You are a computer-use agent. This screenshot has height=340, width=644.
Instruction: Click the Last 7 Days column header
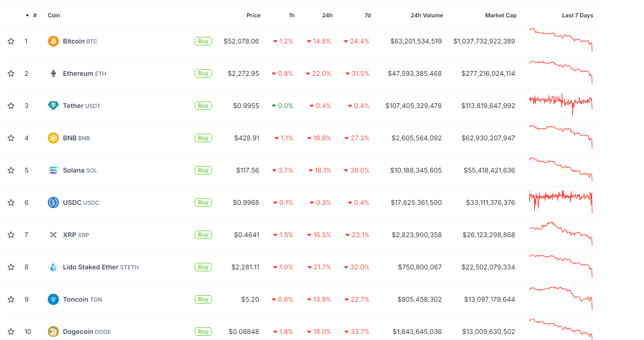click(x=578, y=15)
